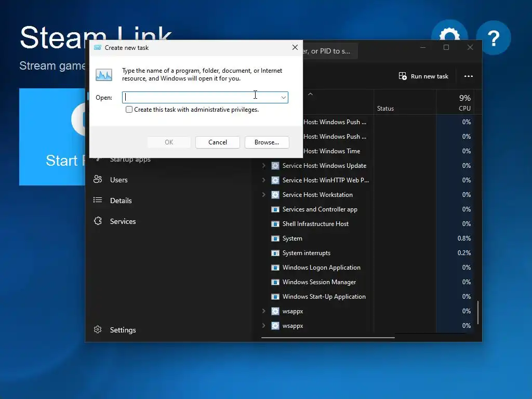Sort by the CPU column header
This screenshot has width=532, height=399.
455,102
